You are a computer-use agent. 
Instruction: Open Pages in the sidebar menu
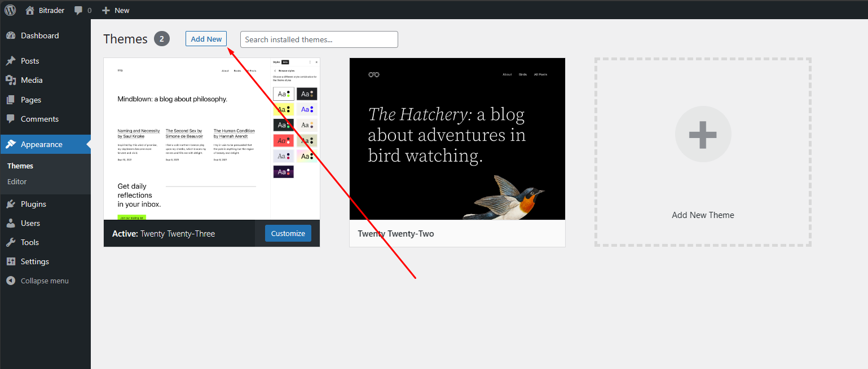[x=31, y=100]
